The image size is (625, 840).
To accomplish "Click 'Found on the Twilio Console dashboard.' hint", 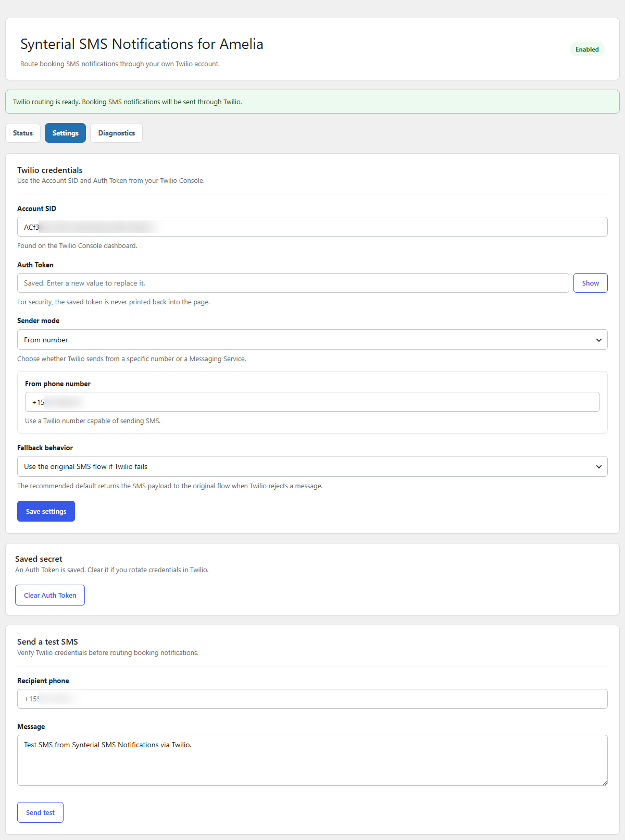I will pos(77,245).
